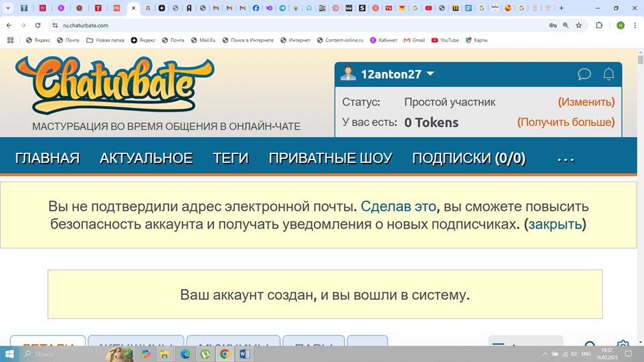Open the Chrome extensions puzzle icon
Screen dimensions: 644x362
[x=599, y=25]
